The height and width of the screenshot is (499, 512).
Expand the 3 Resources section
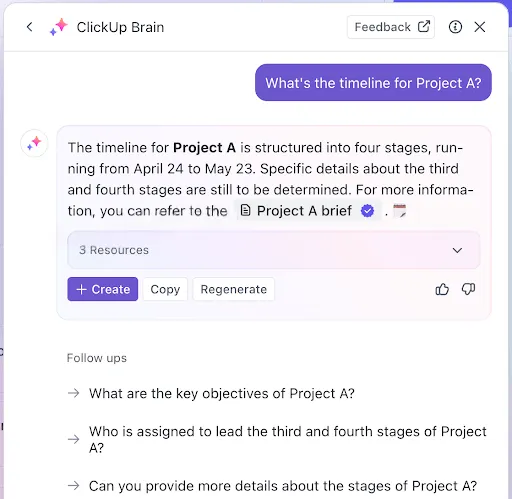click(x=274, y=250)
